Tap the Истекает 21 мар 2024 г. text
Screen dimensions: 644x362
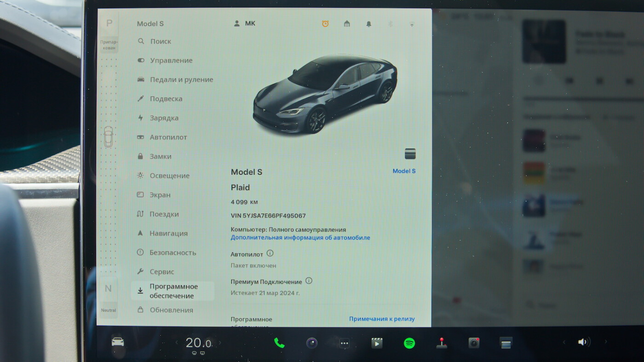[265, 293]
